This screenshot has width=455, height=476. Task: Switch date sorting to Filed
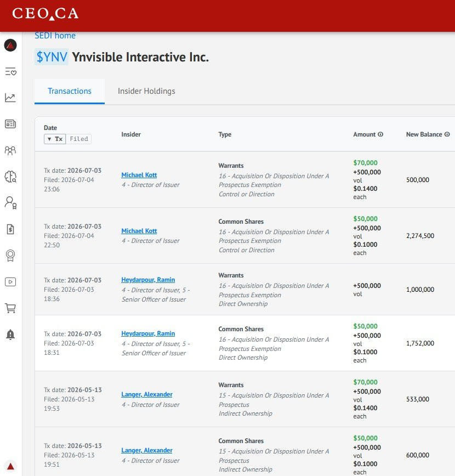pos(78,139)
